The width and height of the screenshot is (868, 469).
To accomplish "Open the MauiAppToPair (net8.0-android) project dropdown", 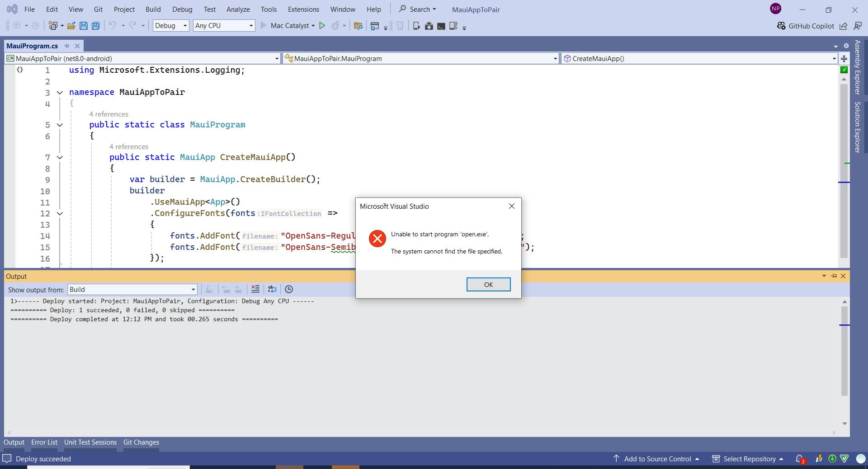I will (142, 58).
